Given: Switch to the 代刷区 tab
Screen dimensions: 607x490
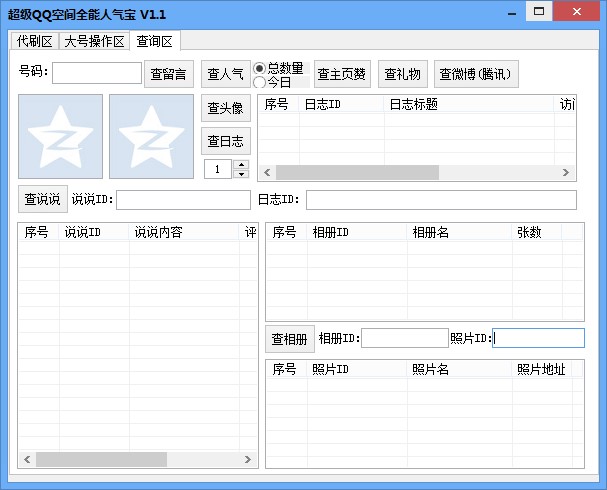Looking at the screenshot, I should (34, 41).
